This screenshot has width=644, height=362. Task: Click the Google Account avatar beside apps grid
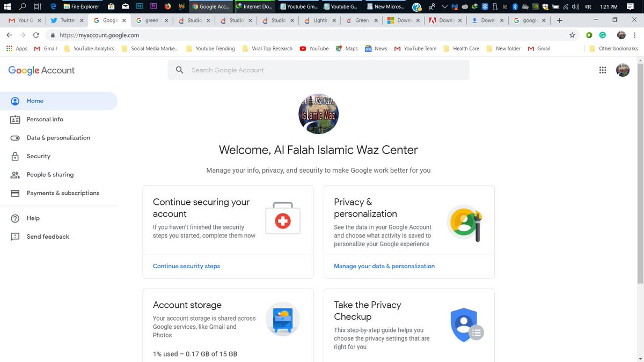[x=623, y=70]
